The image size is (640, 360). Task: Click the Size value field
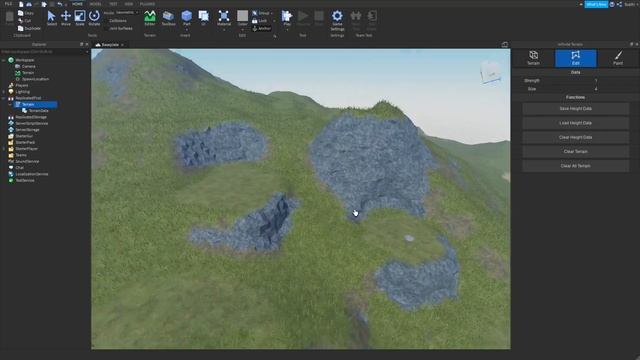click(596, 89)
